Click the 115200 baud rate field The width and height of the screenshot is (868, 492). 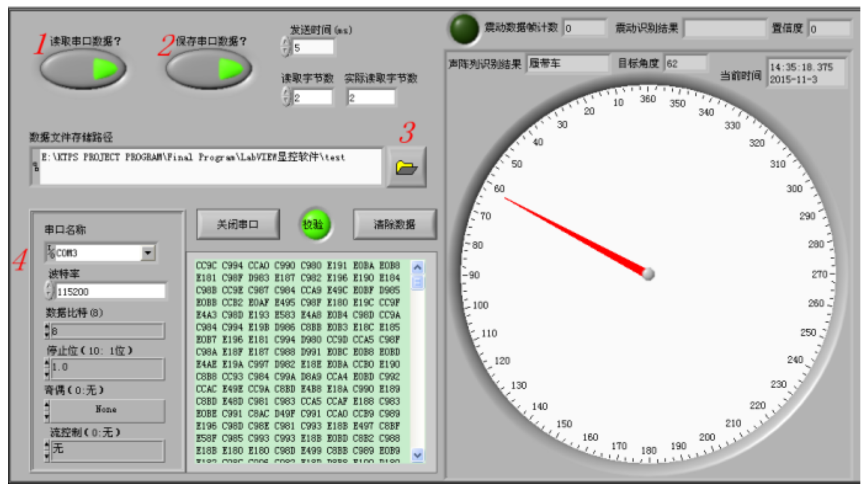(110, 292)
